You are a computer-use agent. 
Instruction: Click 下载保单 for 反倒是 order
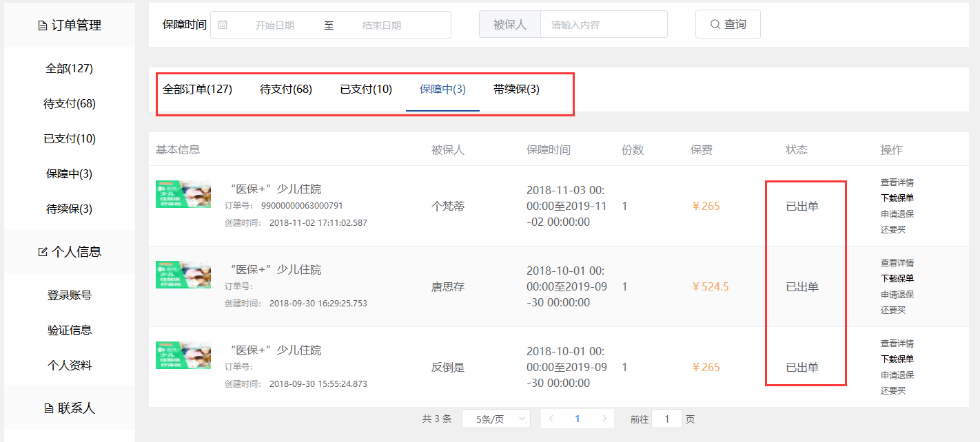tap(897, 359)
